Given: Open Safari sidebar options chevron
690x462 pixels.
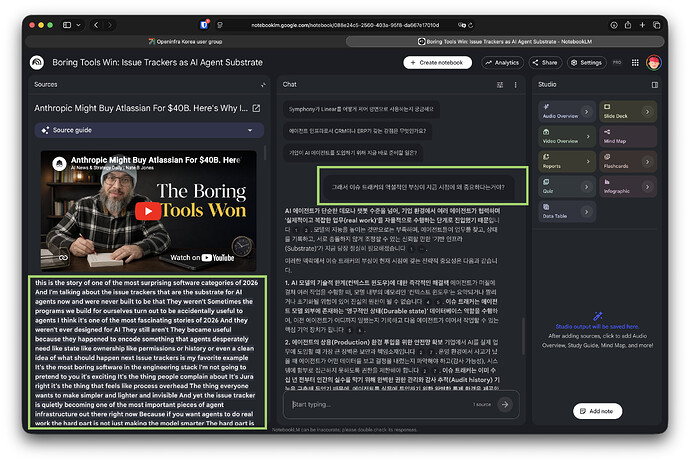Looking at the screenshot, I should (x=78, y=25).
